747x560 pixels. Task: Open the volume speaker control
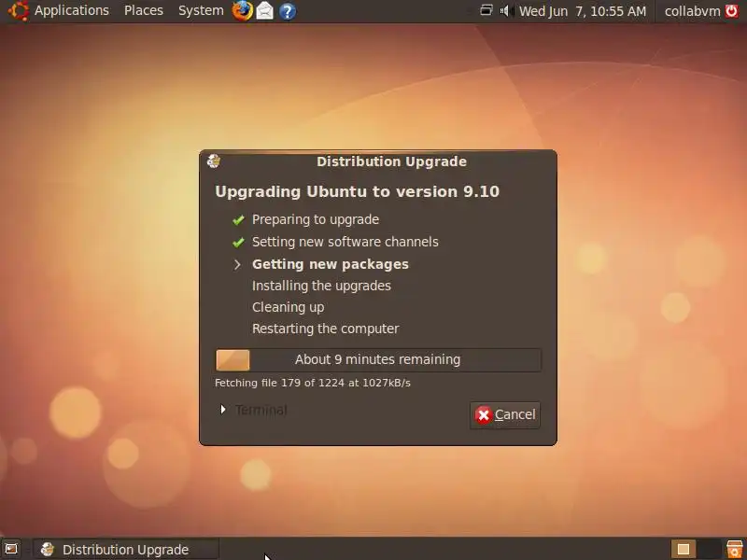click(506, 10)
